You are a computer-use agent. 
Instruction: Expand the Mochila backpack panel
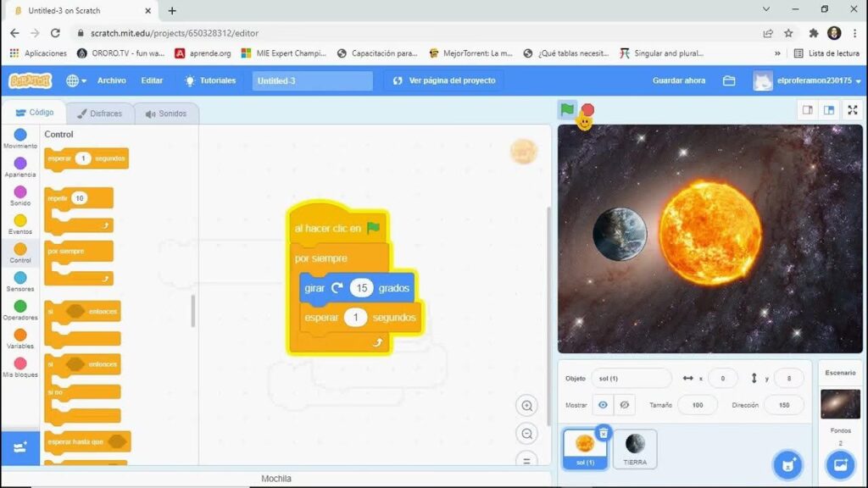pyautogui.click(x=275, y=479)
